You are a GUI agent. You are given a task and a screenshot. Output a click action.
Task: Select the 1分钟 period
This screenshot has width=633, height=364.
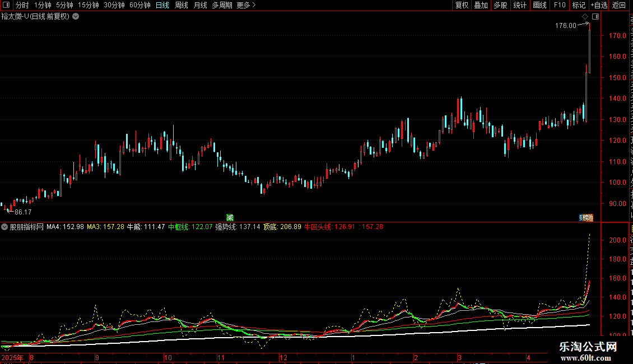point(43,5)
